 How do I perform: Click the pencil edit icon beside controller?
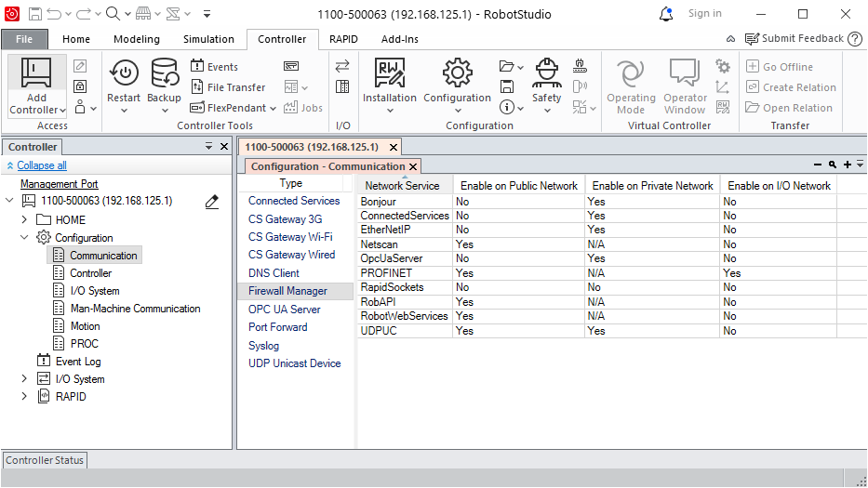[212, 202]
